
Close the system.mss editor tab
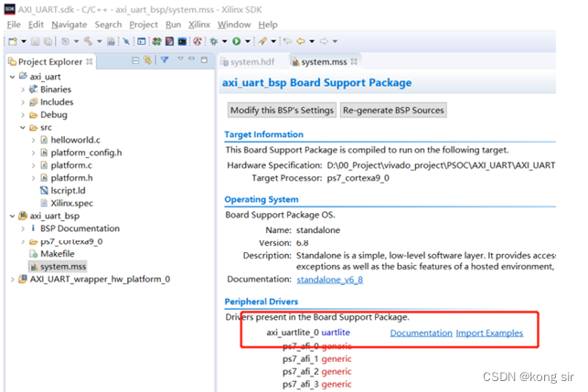354,61
